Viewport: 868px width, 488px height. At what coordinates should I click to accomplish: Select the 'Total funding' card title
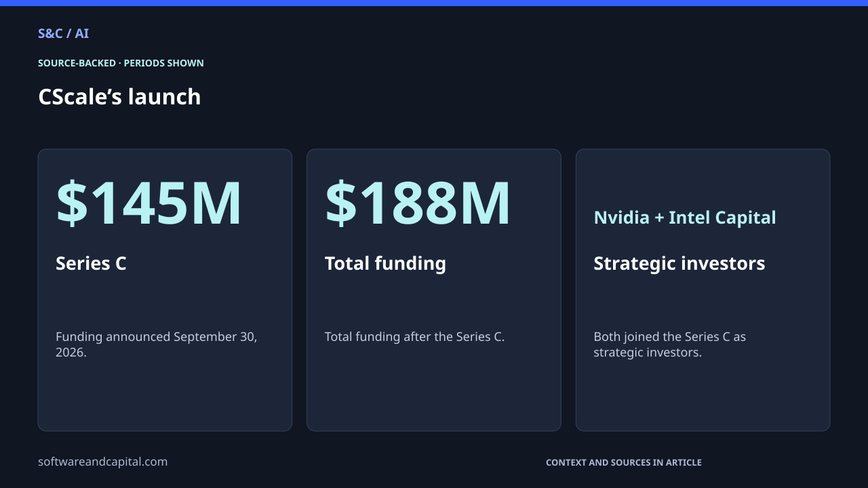tap(385, 263)
